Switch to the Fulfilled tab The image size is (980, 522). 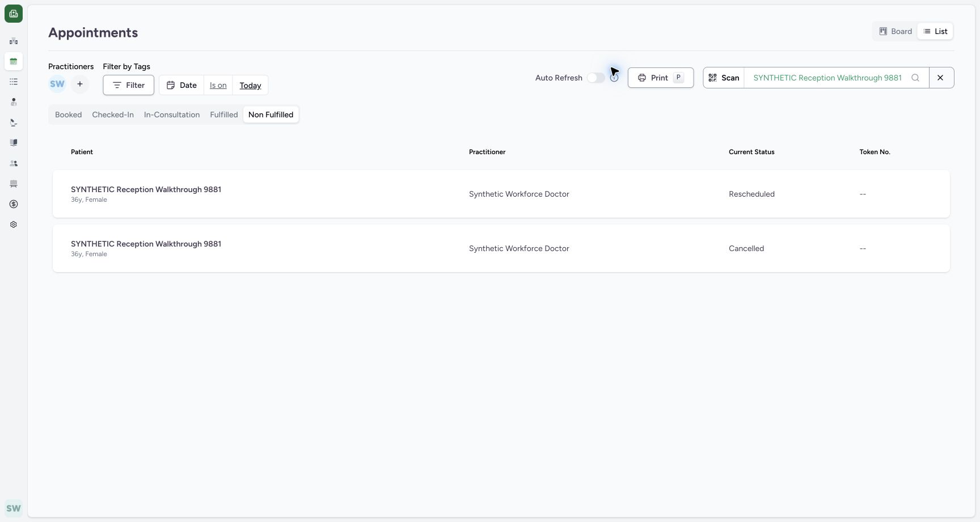point(224,114)
